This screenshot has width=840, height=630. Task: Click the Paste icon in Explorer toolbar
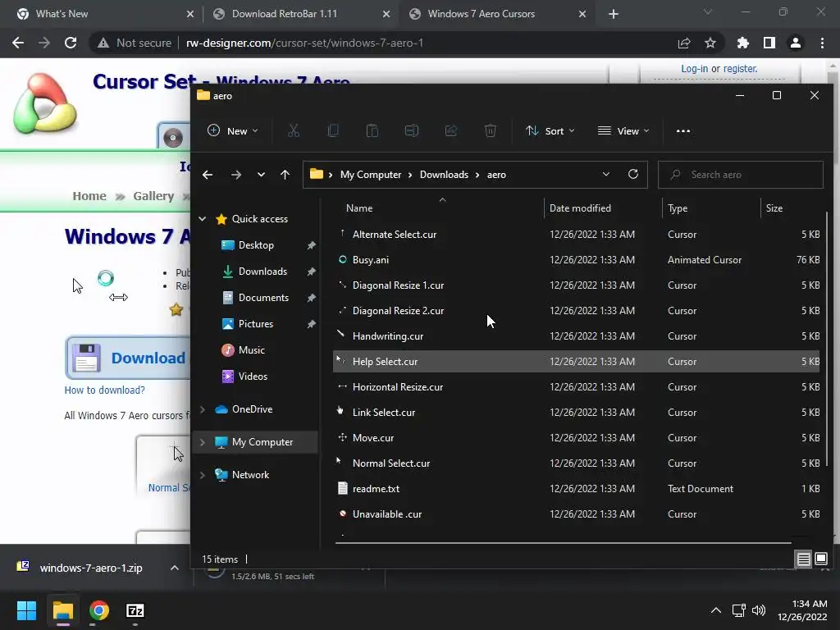[372, 130]
